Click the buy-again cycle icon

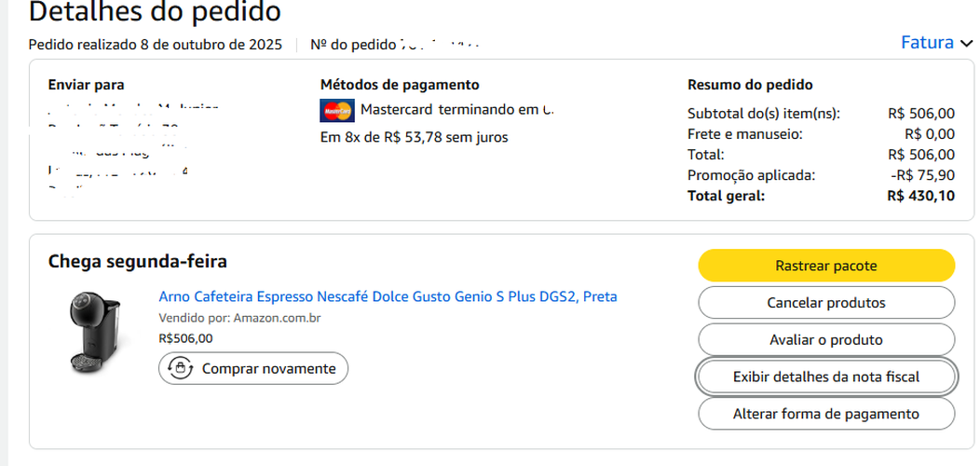pyautogui.click(x=179, y=369)
